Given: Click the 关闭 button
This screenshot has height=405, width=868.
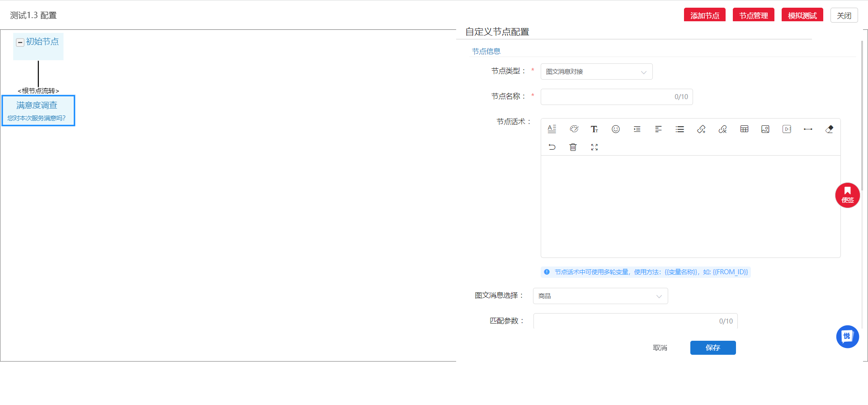Looking at the screenshot, I should pyautogui.click(x=844, y=15).
